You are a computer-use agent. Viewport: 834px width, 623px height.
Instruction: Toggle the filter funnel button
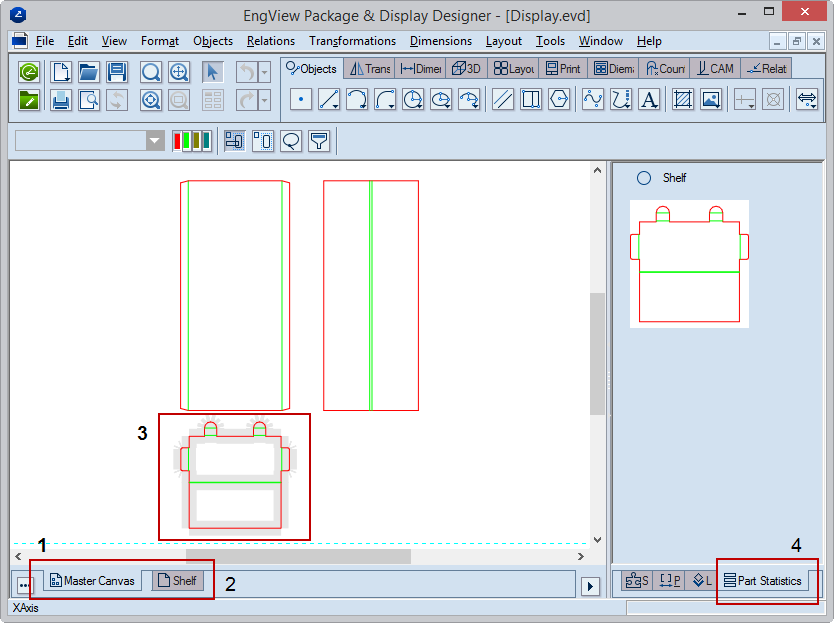click(319, 141)
